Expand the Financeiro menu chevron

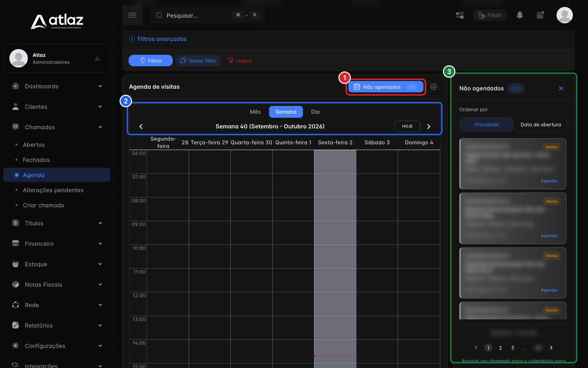tap(100, 244)
